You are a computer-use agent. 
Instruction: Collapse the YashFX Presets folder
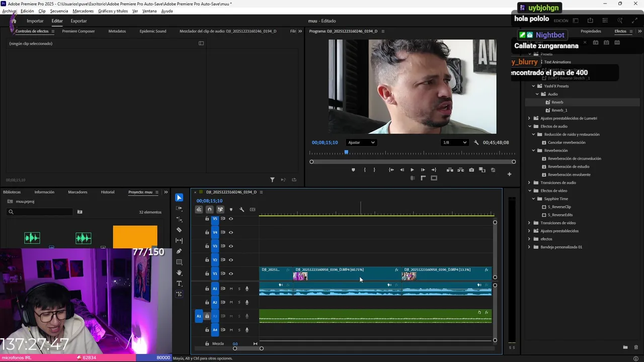(x=534, y=86)
